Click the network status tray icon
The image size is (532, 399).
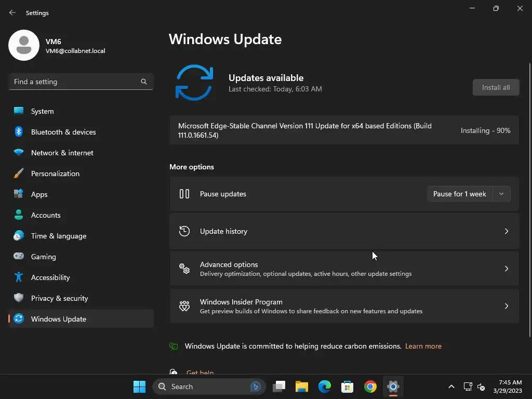coord(468,387)
